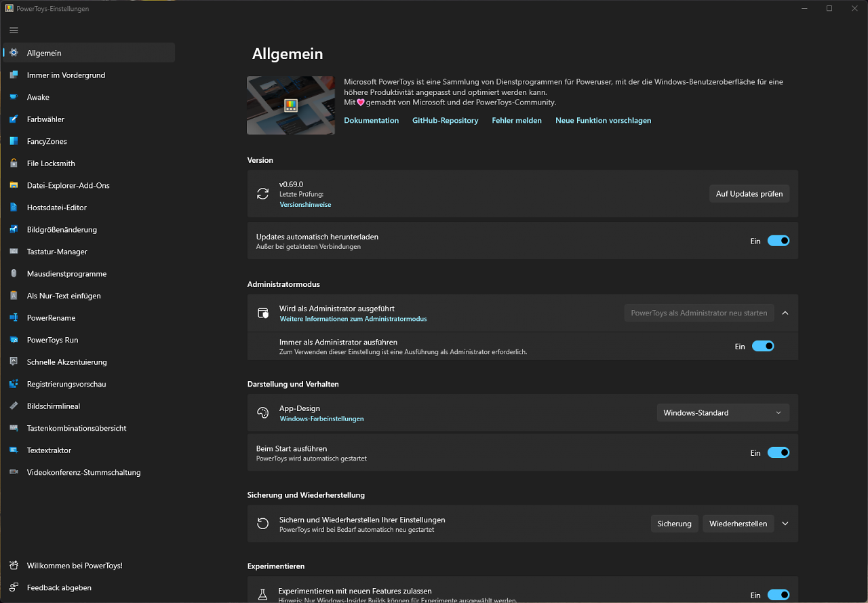Click the Als Nur-Text einfügen icon
The height and width of the screenshot is (603, 868).
point(14,296)
